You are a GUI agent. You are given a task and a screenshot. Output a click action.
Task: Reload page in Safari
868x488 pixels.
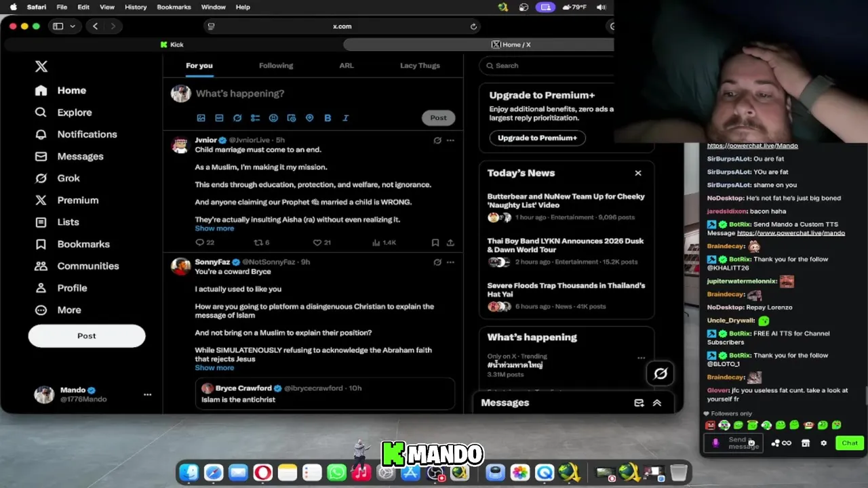(473, 26)
